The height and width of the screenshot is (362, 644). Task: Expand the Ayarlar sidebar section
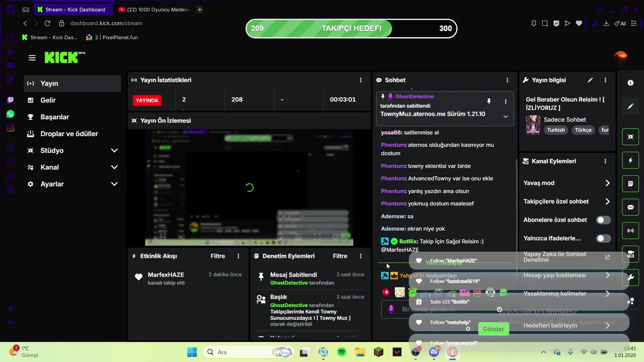tap(114, 184)
